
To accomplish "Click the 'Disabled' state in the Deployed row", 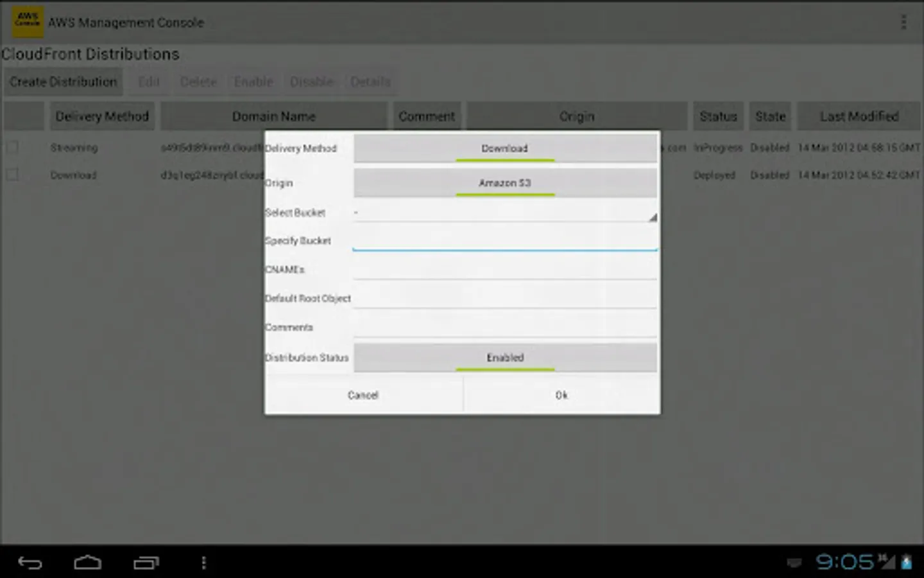I will (x=770, y=175).
